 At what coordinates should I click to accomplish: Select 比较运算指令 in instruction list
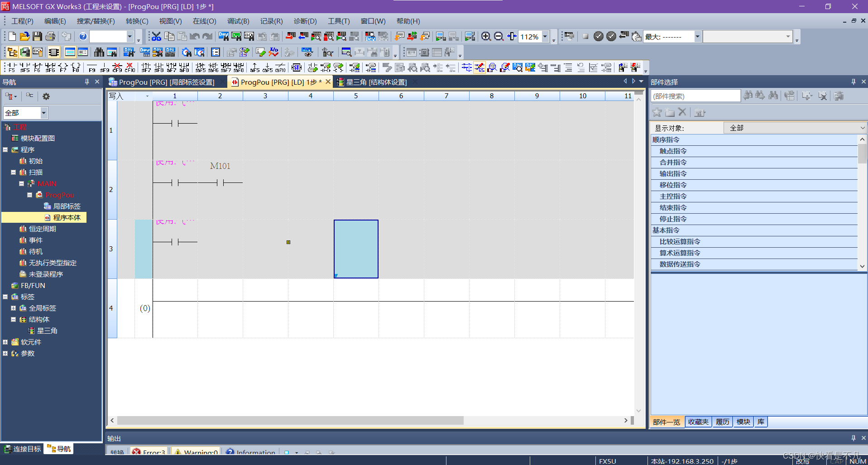[680, 242]
